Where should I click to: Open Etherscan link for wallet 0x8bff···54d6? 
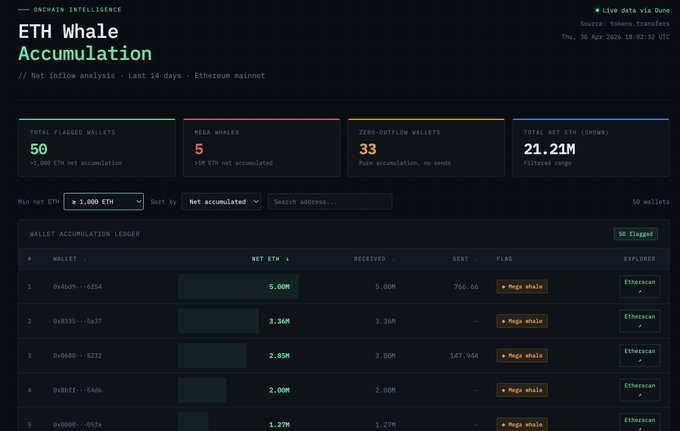tap(640, 390)
